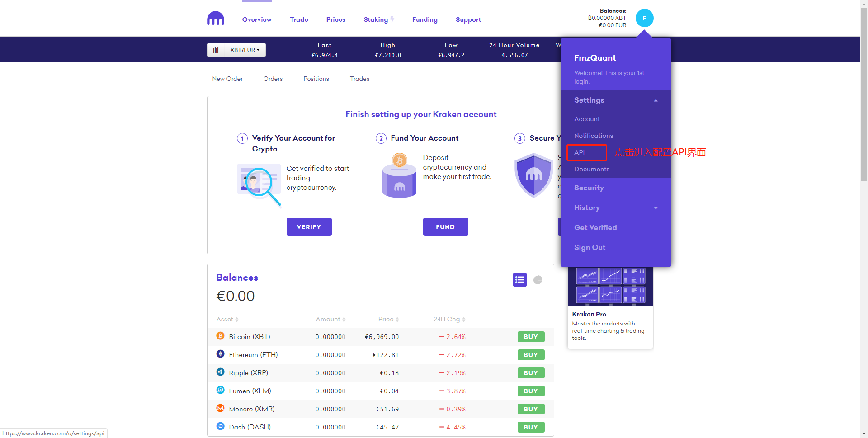Sort table by Asset column
The width and height of the screenshot is (868, 438).
[227, 319]
